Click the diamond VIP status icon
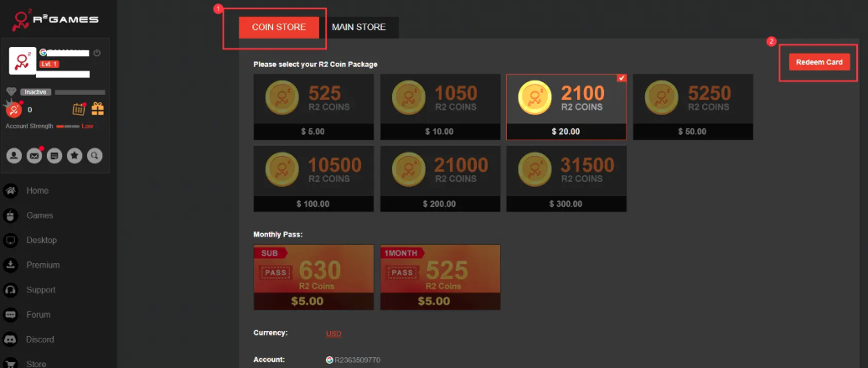The width and height of the screenshot is (868, 368). coord(12,91)
